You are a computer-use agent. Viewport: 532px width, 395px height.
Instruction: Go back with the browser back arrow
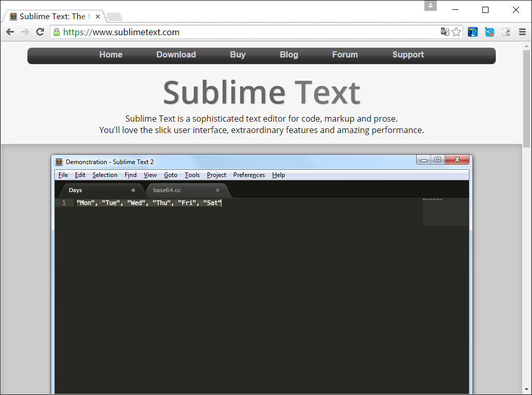tap(10, 32)
